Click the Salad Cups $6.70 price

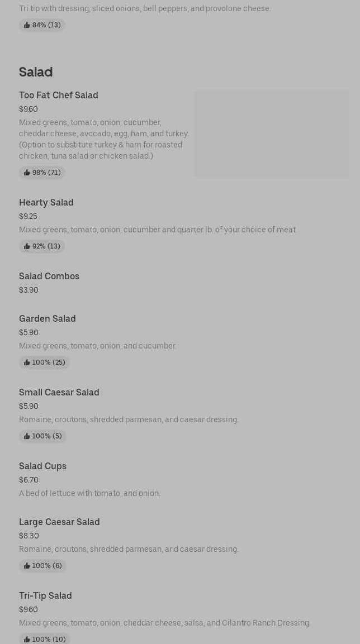[29, 480]
